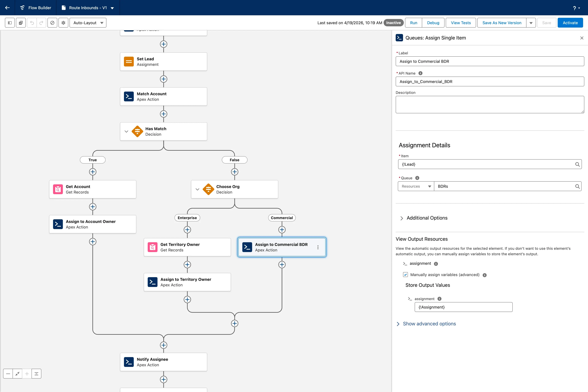This screenshot has height=392, width=588.
Task: Show API Name info tooltip
Action: (420, 73)
